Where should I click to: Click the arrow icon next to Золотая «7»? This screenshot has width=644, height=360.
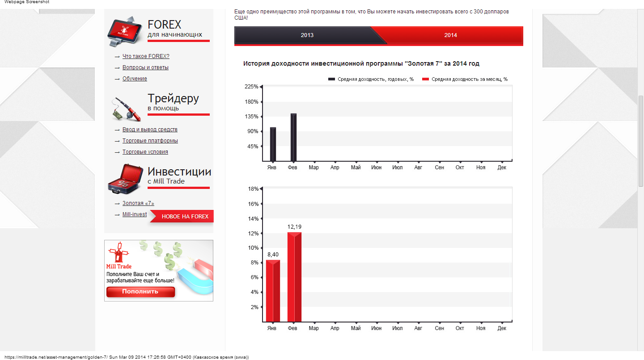[117, 203]
